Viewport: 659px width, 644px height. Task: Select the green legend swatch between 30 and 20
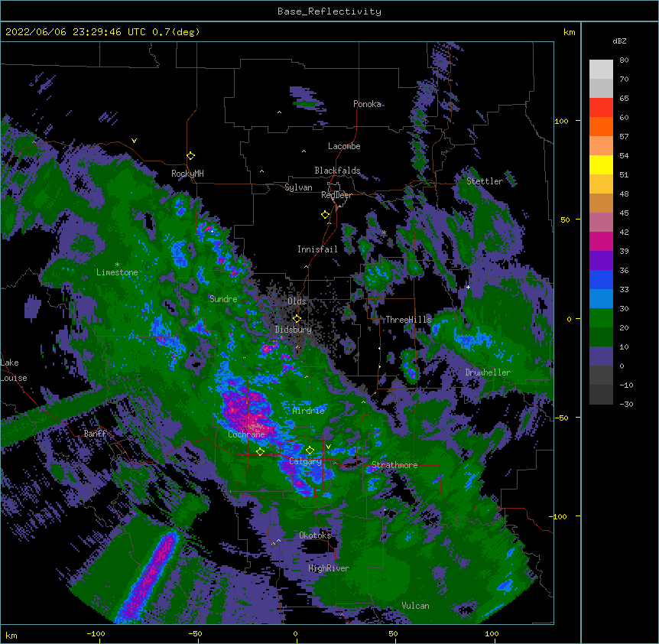pos(601,318)
